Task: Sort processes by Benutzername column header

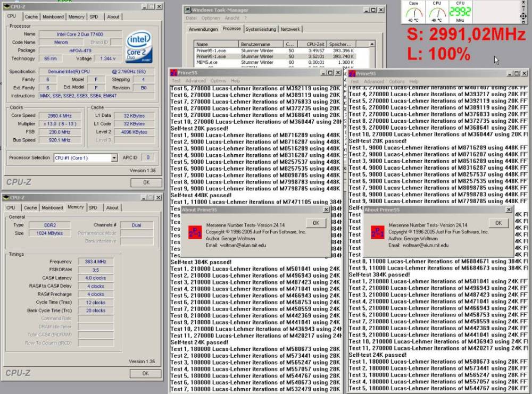Action: 261,44
